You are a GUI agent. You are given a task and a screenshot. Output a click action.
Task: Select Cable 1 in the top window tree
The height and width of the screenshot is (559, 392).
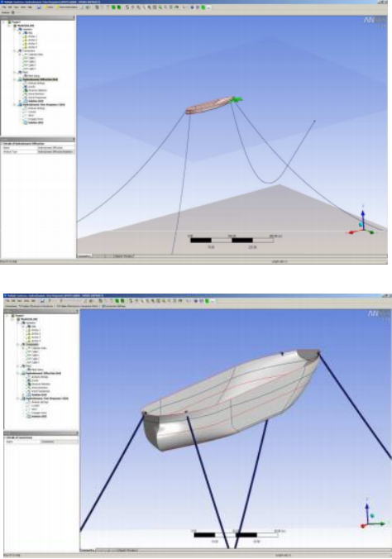pos(32,58)
